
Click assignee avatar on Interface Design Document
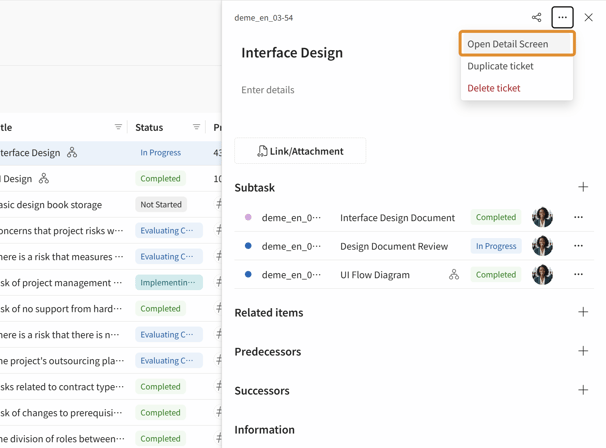542,217
